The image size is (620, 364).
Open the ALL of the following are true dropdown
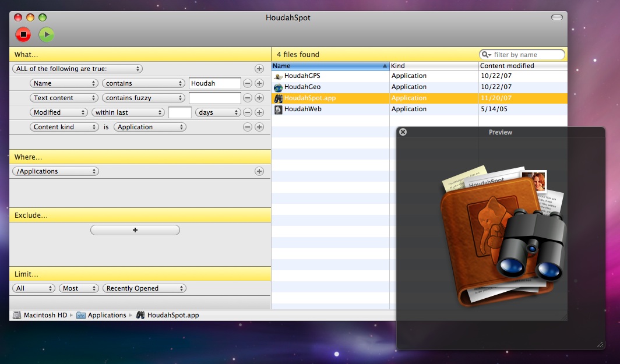click(x=77, y=69)
